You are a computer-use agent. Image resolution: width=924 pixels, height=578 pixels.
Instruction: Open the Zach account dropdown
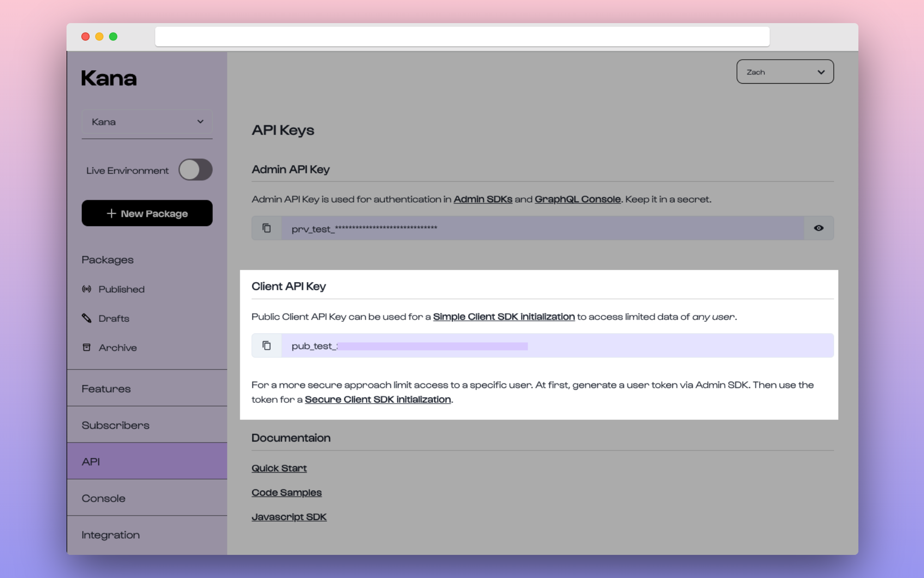coord(784,72)
